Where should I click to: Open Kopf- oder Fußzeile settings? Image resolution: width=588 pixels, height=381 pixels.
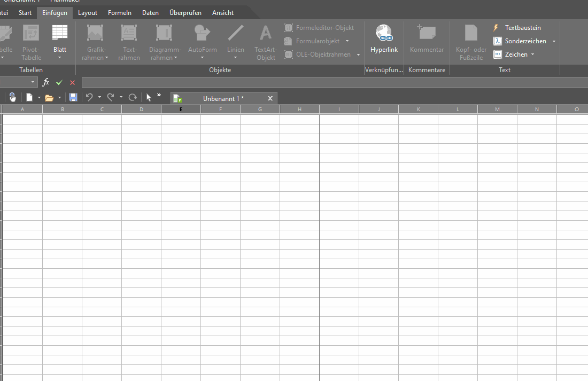click(x=471, y=42)
